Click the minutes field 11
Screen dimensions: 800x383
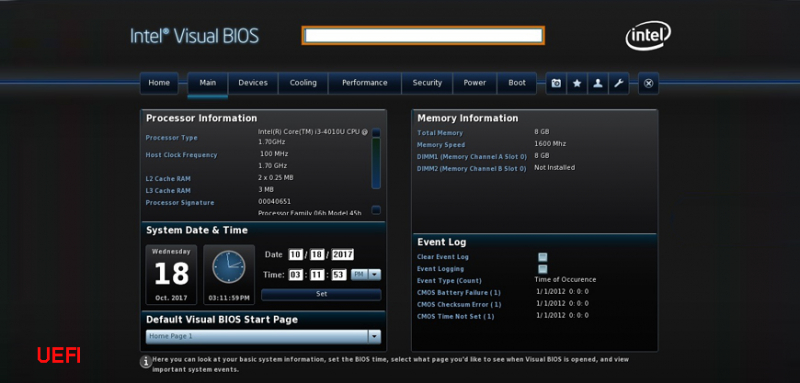coord(317,275)
